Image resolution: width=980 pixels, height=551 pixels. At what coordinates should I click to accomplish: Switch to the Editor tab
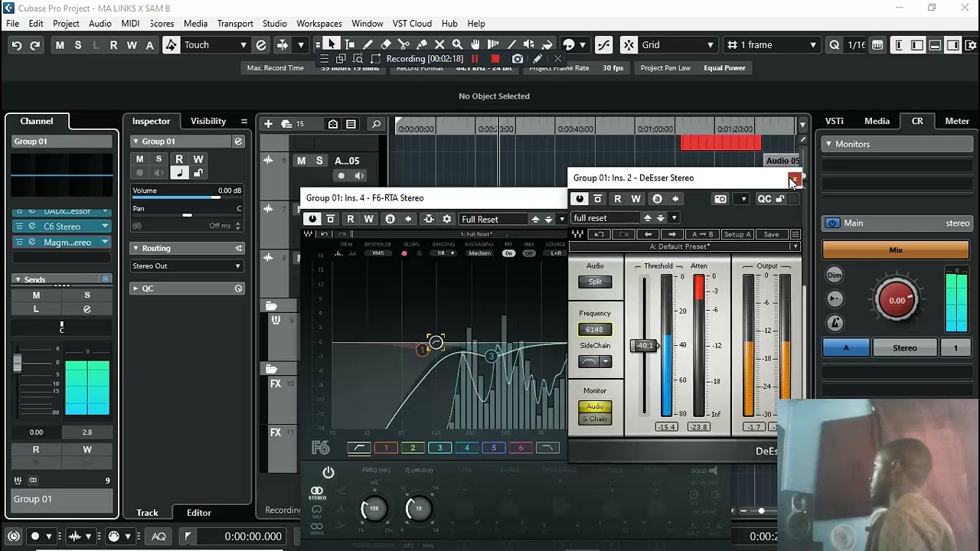click(x=199, y=513)
